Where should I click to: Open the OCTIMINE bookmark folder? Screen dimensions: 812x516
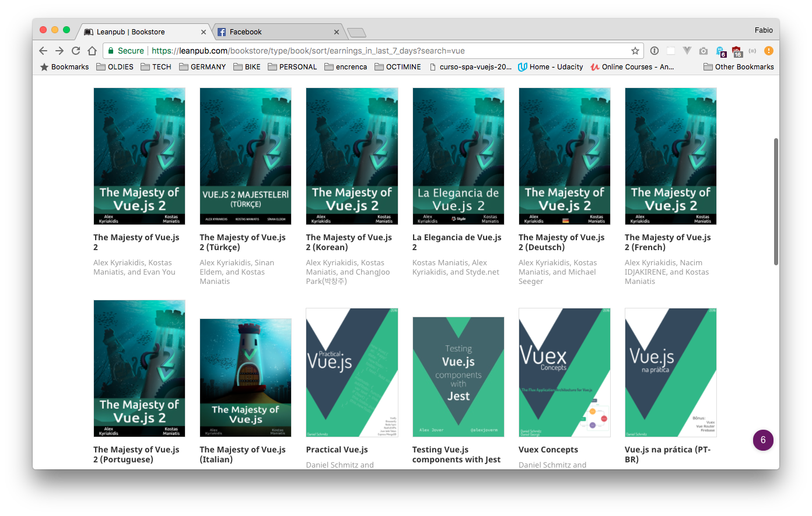coord(398,67)
